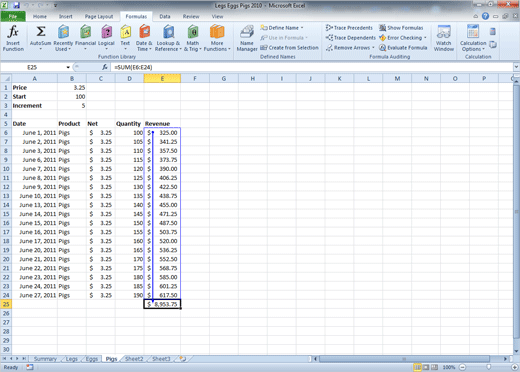The width and height of the screenshot is (520, 372).
Task: Open Math & Trig functions
Action: point(193,38)
